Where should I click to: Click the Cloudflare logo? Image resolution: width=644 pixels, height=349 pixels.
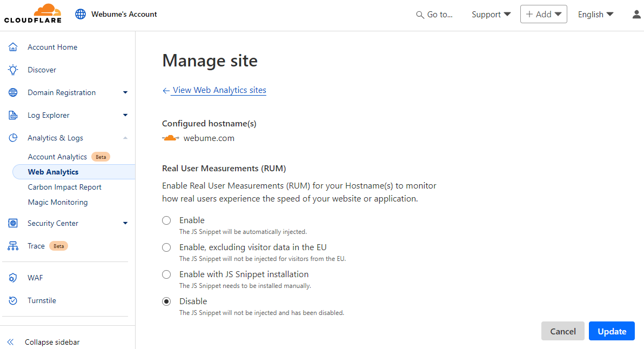(32, 14)
